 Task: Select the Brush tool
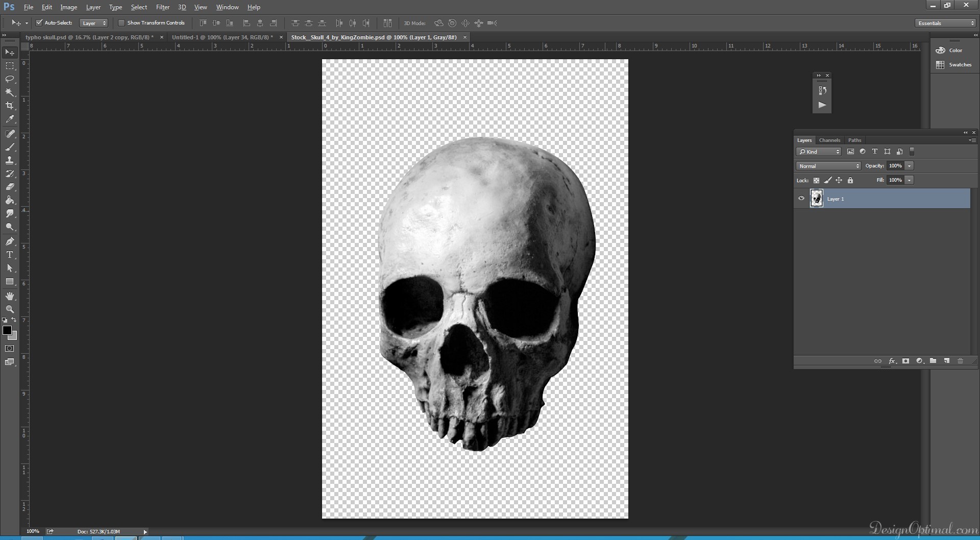tap(10, 147)
